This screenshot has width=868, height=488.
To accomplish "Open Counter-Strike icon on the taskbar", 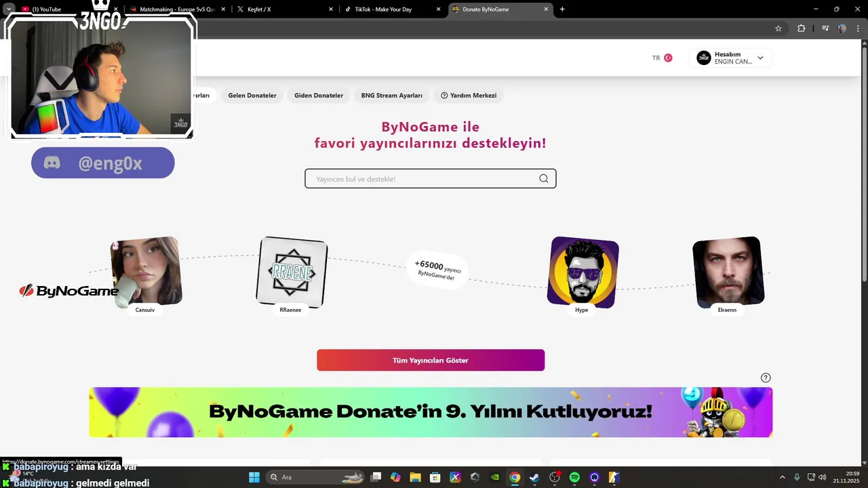I will click(614, 477).
